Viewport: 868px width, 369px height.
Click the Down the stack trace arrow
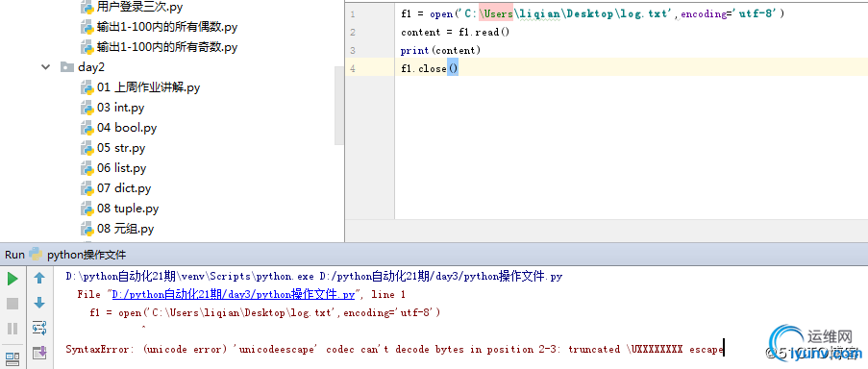pos(39,303)
